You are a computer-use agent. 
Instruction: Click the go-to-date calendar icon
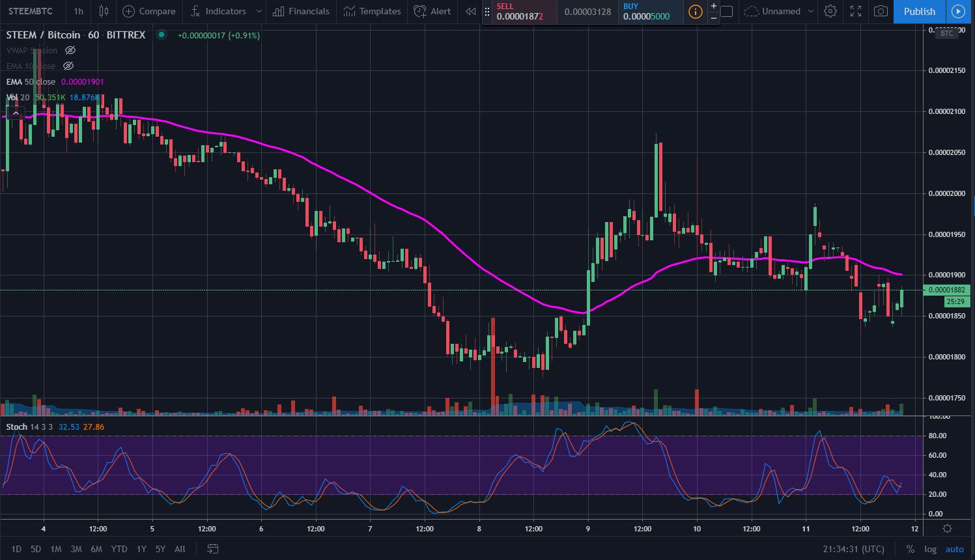click(212, 549)
